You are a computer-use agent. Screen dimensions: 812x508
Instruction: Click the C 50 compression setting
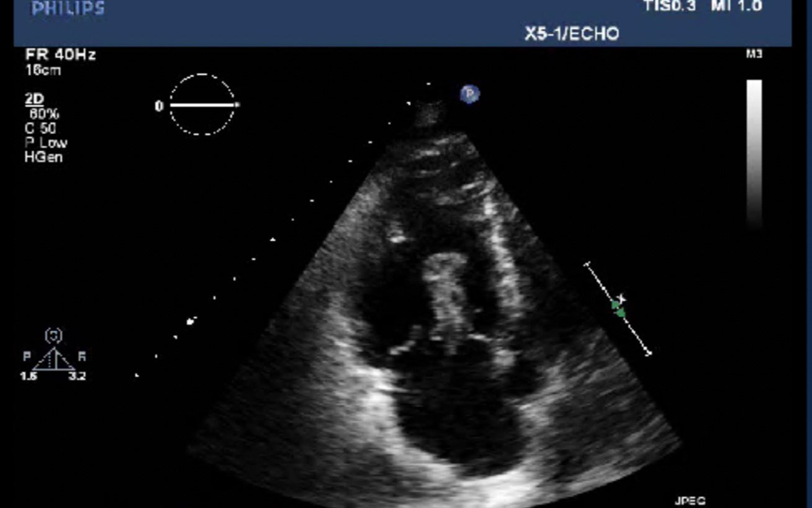40,129
